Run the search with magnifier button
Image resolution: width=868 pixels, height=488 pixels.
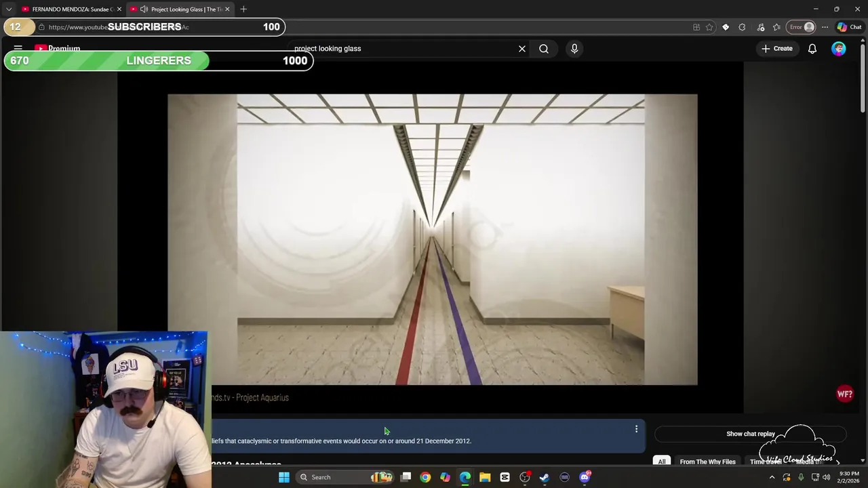pos(544,49)
